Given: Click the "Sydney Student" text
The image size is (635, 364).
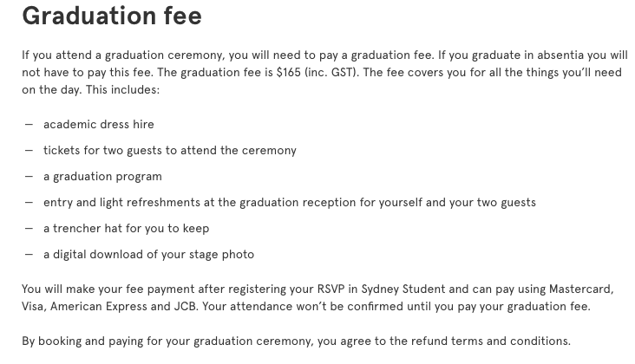Looking at the screenshot, I should pos(403,289).
